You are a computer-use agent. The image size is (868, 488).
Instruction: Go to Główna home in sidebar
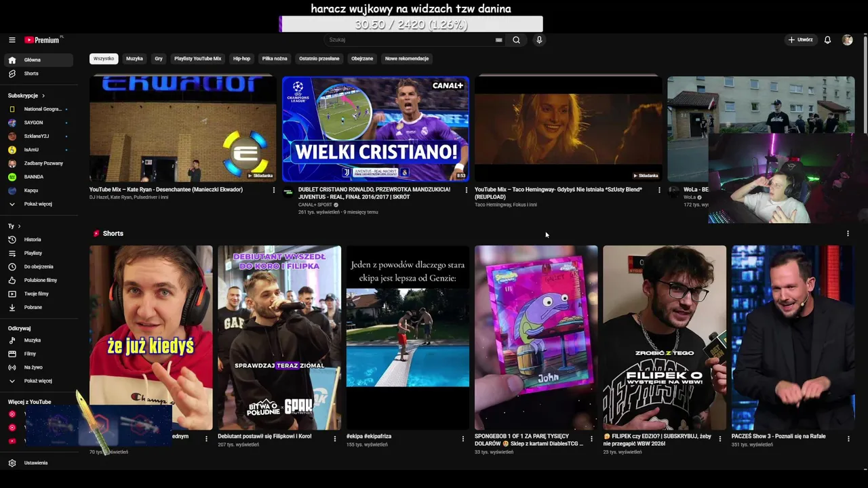click(38, 60)
